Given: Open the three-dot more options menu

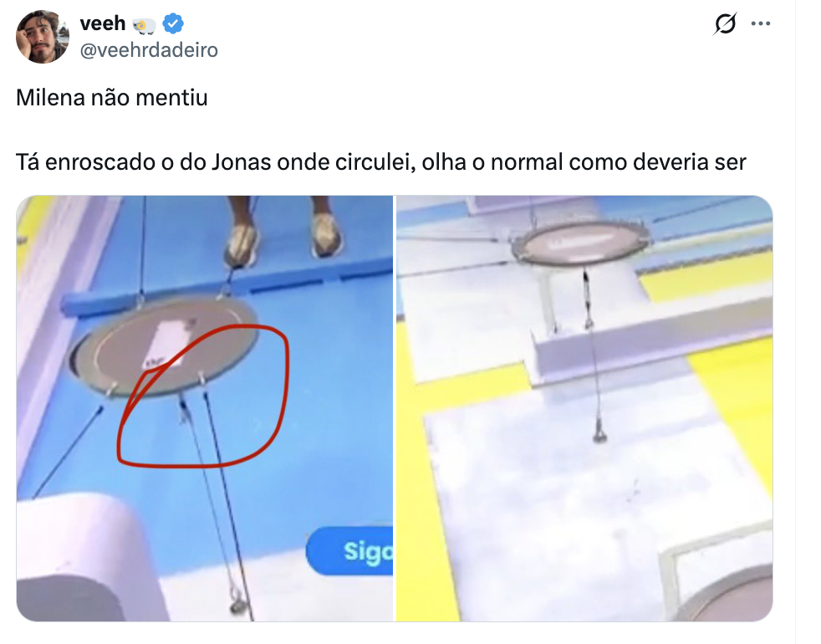Looking at the screenshot, I should coord(760,23).
